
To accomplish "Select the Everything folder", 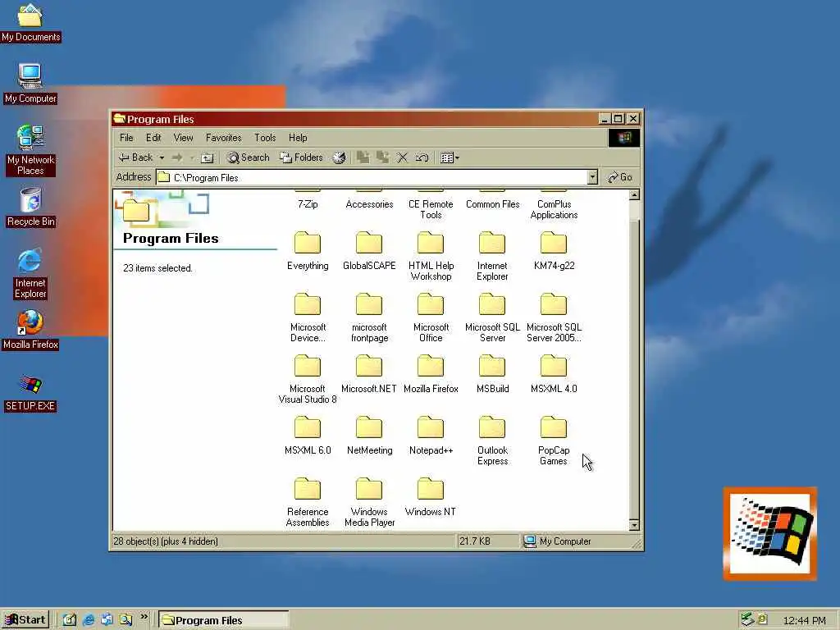I will [308, 251].
